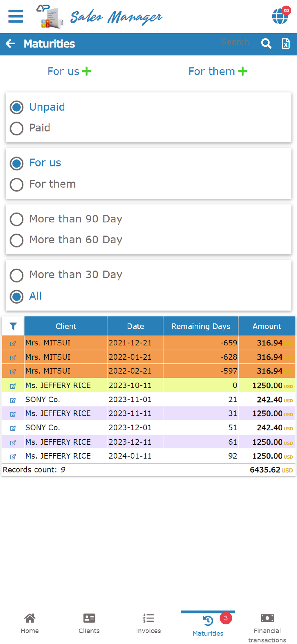Edit JEFFERY RICE 2024-01-11 record
Screen dimensions: 297x644
click(13, 457)
